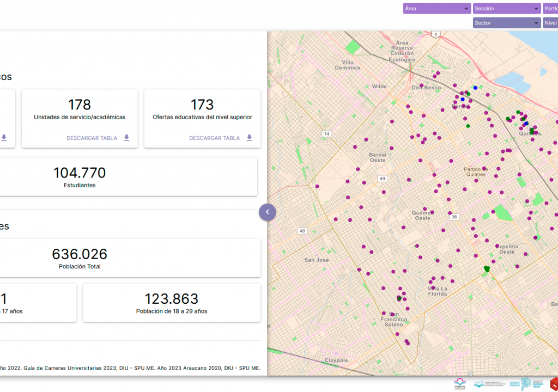558x392 pixels.
Task: Collapse the side panel with the chevron button
Action: [x=268, y=212]
